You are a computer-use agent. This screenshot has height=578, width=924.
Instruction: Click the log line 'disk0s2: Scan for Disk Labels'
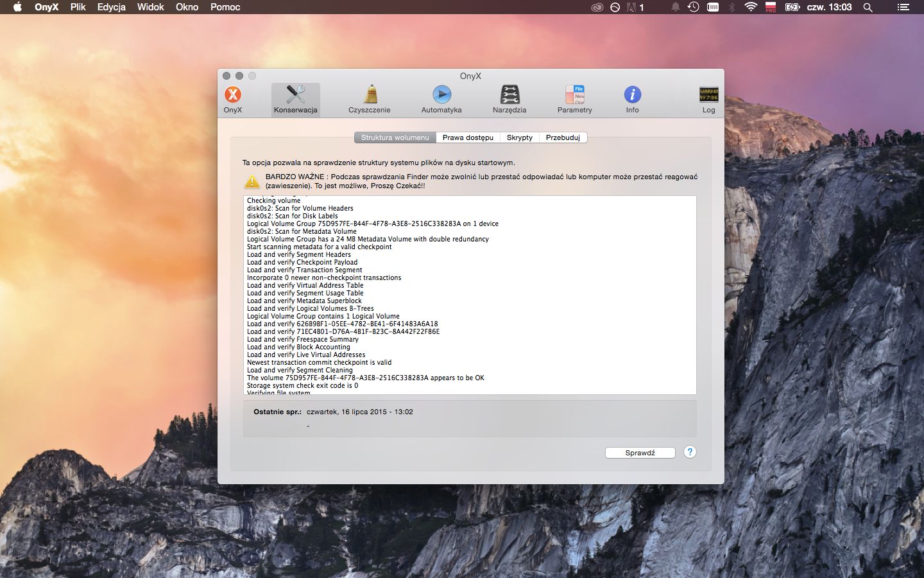tap(292, 216)
